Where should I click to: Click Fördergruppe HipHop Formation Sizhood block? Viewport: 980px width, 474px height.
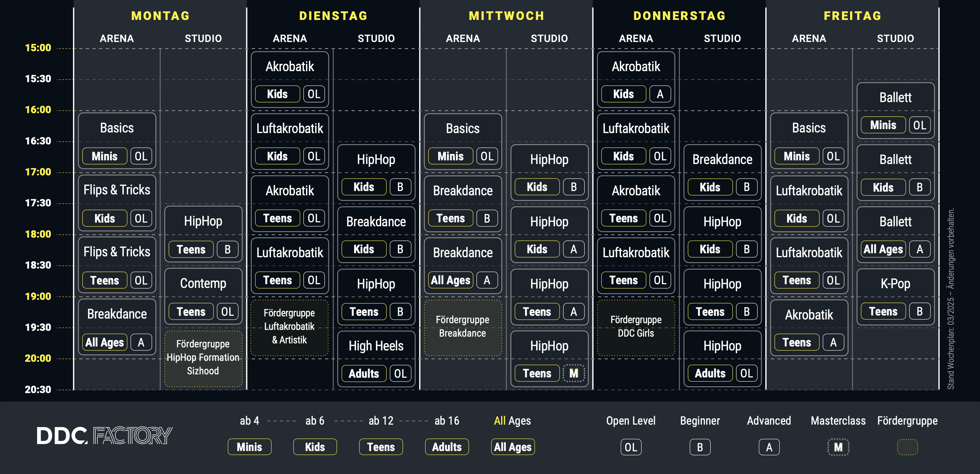click(x=203, y=359)
